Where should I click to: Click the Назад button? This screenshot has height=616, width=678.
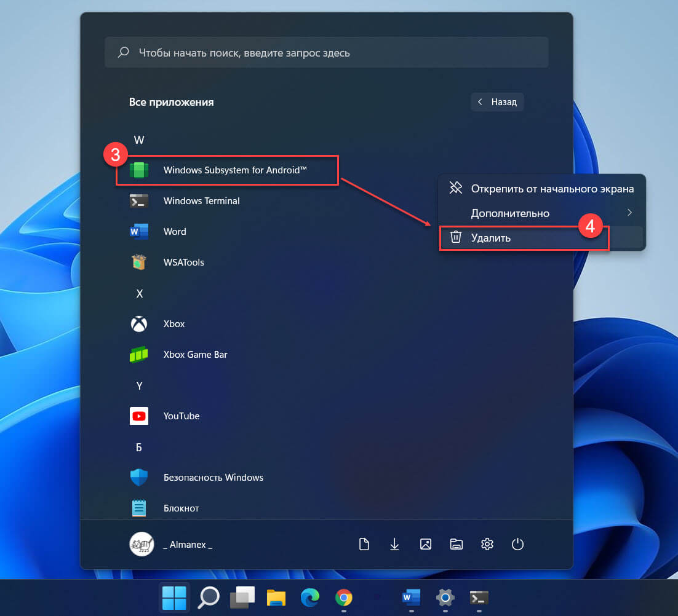coord(497,102)
